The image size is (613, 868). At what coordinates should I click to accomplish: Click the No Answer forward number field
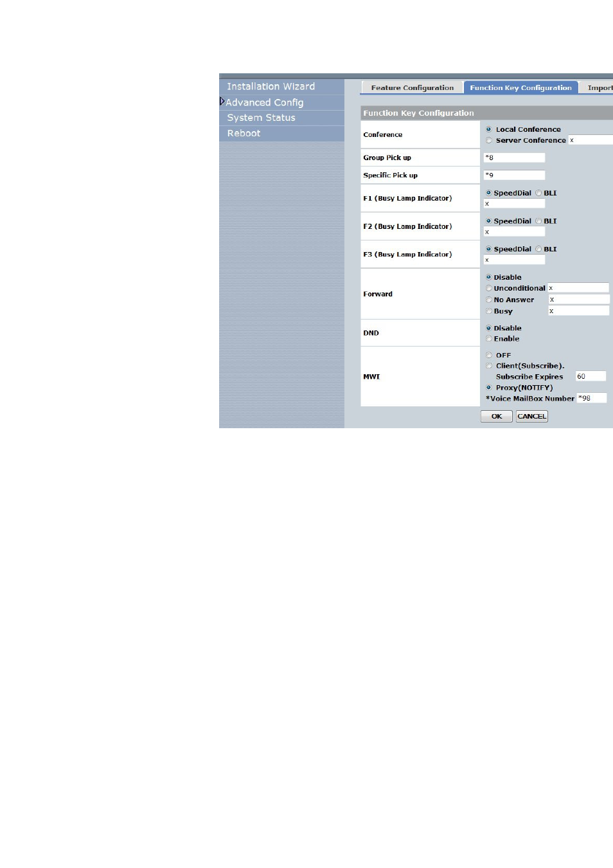pos(578,300)
